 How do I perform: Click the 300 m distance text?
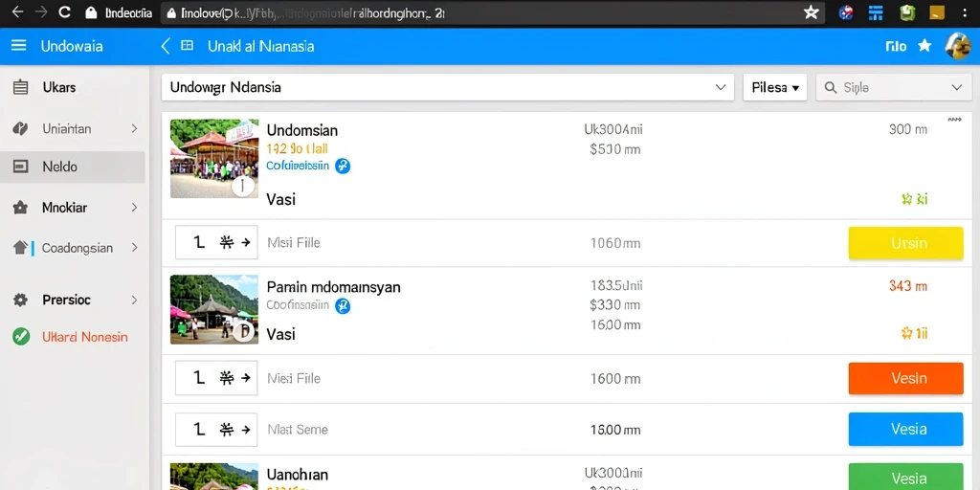coord(907,130)
